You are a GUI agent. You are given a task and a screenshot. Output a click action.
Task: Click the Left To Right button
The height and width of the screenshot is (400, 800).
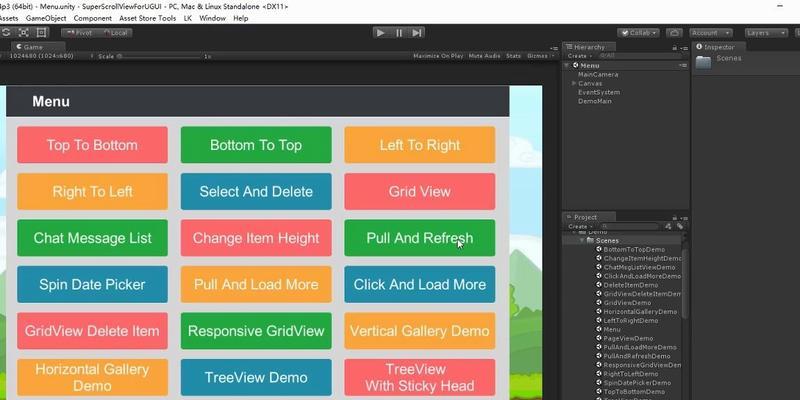tap(419, 145)
